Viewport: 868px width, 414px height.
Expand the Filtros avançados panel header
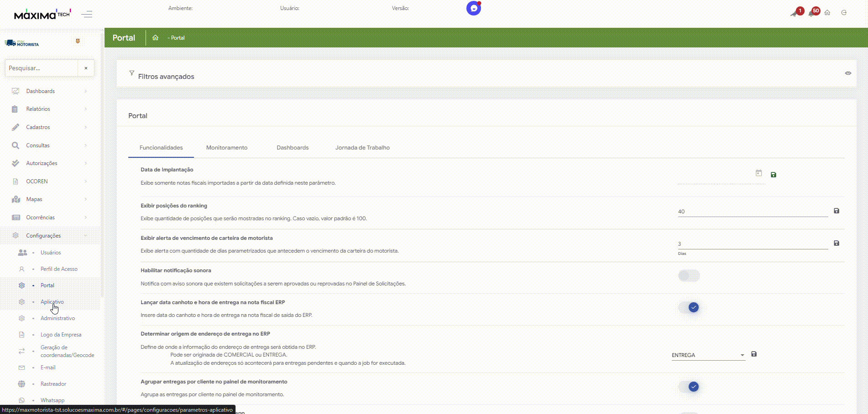pyautogui.click(x=486, y=73)
